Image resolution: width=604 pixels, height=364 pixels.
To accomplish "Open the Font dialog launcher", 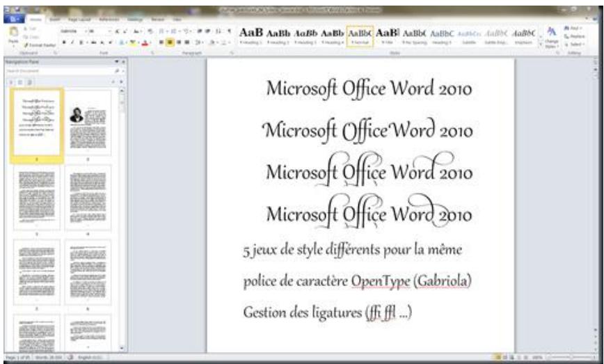I will (x=152, y=53).
